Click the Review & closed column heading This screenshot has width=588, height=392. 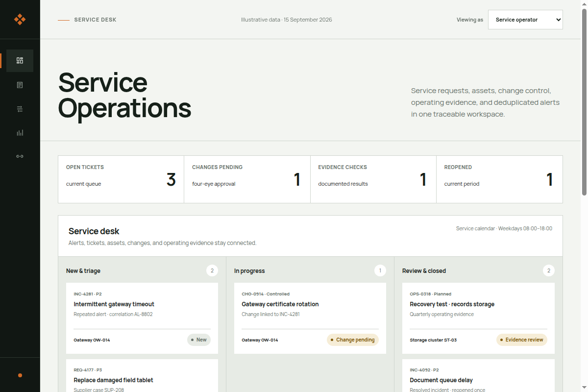pos(424,271)
